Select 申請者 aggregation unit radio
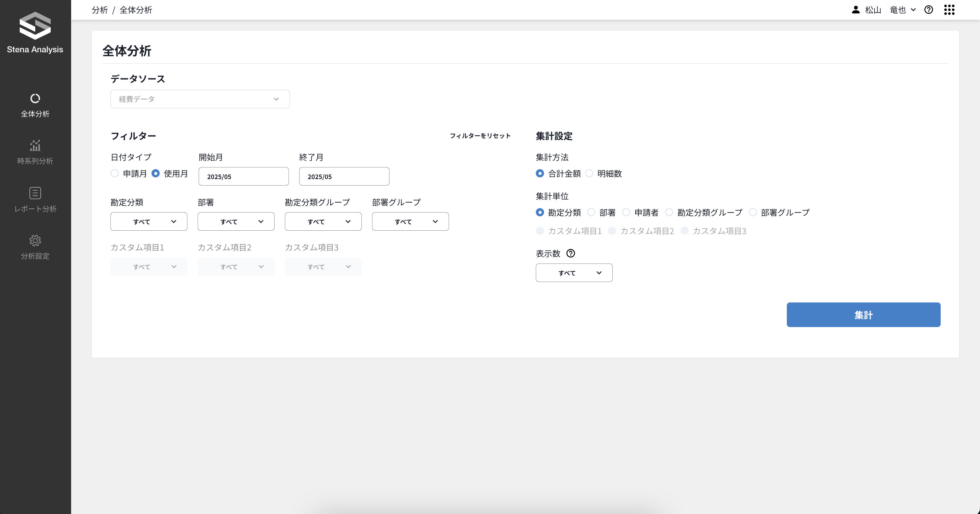Viewport: 980px width, 514px height. (626, 213)
